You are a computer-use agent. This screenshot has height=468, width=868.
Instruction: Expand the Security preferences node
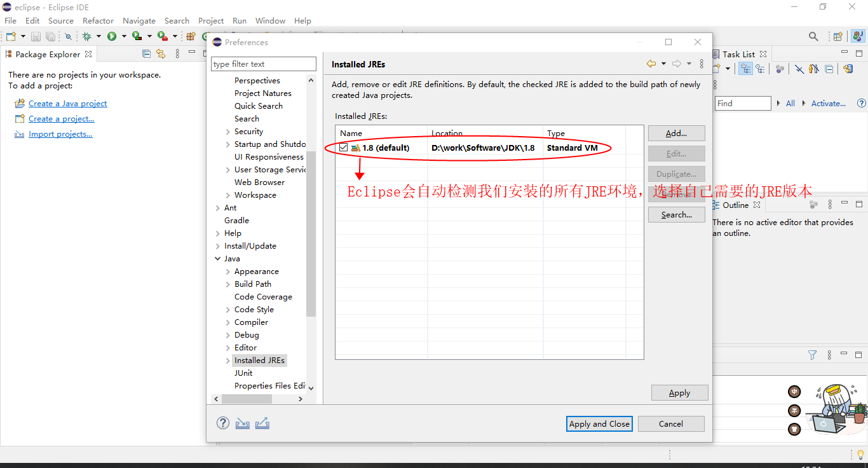pyautogui.click(x=228, y=132)
